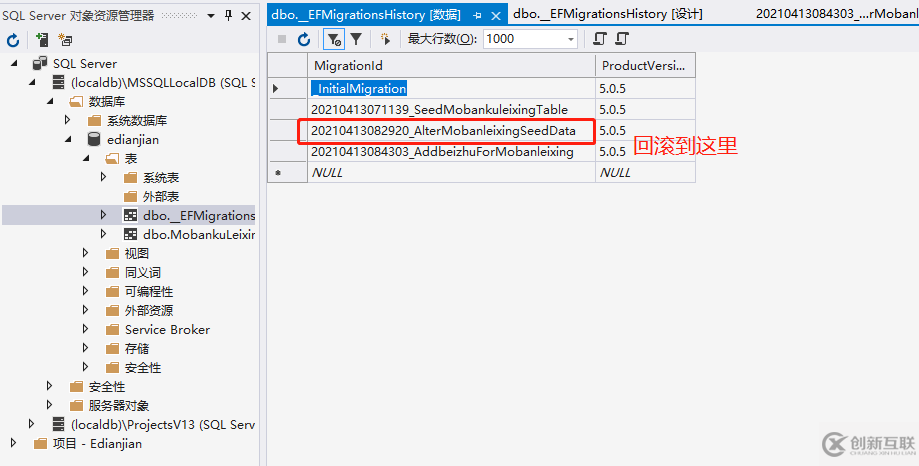
Task: Select the 服务器对象 tree item
Action: coord(119,406)
